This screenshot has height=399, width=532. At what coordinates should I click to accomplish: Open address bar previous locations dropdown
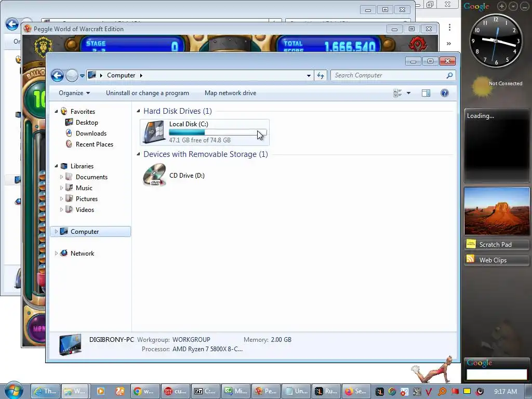(x=309, y=76)
